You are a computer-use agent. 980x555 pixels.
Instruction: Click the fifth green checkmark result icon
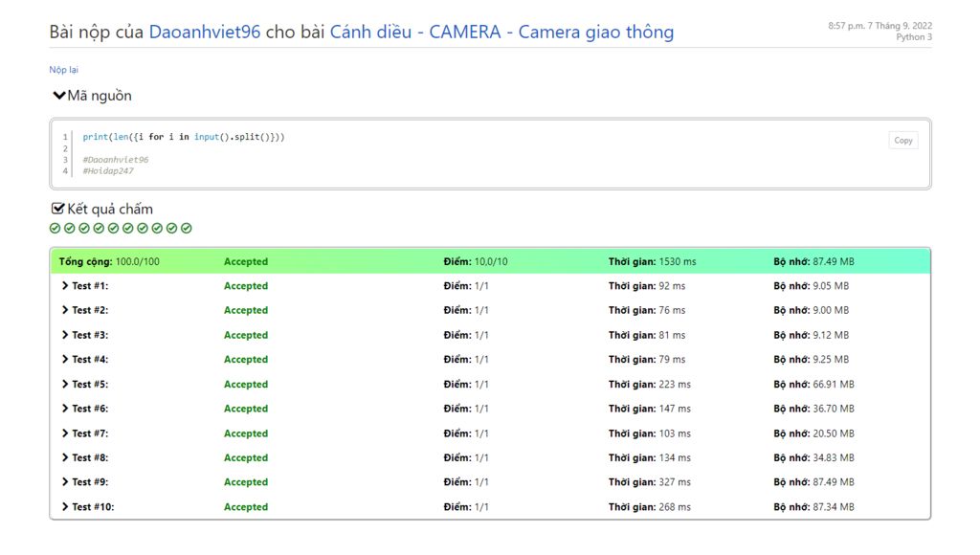coord(114,228)
